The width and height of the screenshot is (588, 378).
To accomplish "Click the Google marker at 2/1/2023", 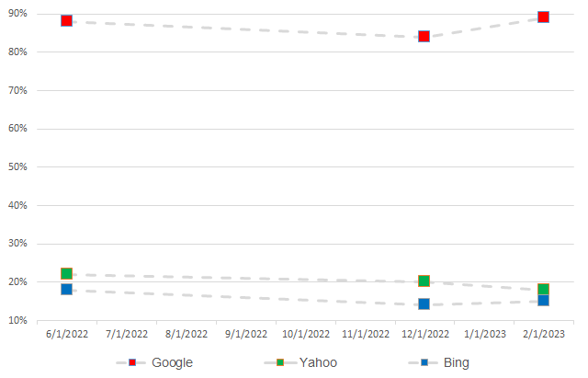I will 543,17.
